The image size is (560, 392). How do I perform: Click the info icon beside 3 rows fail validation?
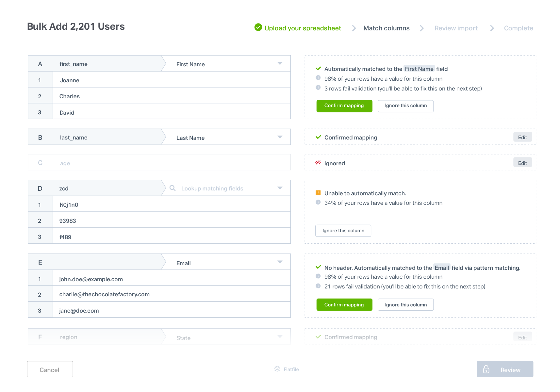pos(318,88)
